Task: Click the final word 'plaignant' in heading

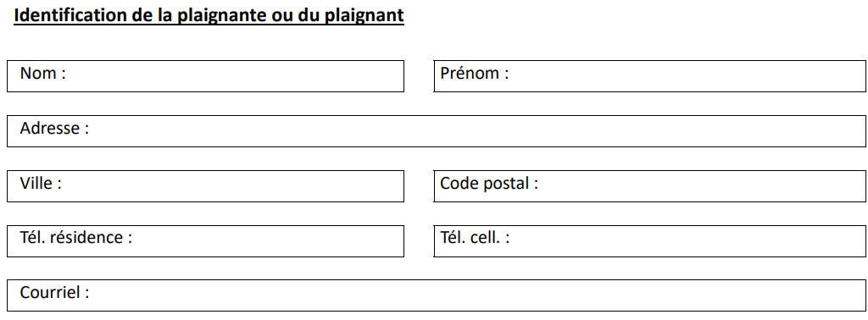Action: point(364,17)
